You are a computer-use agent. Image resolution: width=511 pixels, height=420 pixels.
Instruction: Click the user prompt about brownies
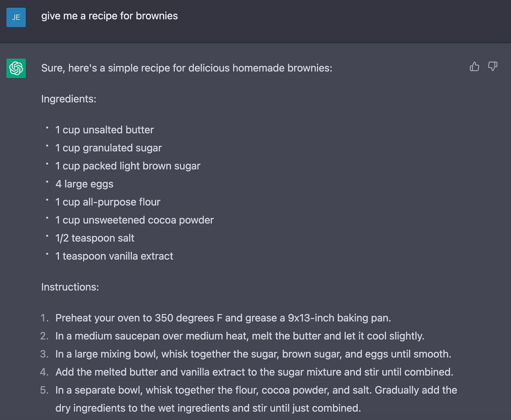point(109,16)
